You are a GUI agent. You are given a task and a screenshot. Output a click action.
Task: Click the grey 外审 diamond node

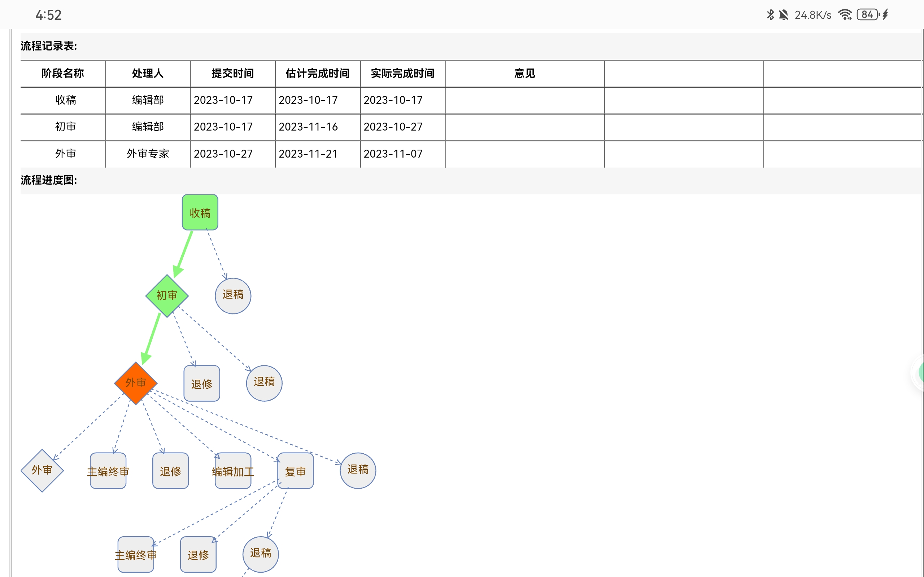[42, 470]
